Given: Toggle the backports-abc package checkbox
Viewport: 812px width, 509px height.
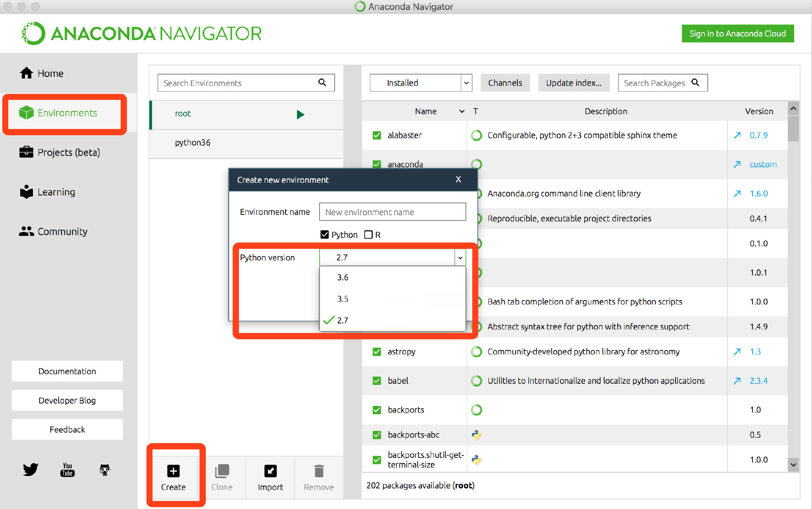Looking at the screenshot, I should 377,435.
